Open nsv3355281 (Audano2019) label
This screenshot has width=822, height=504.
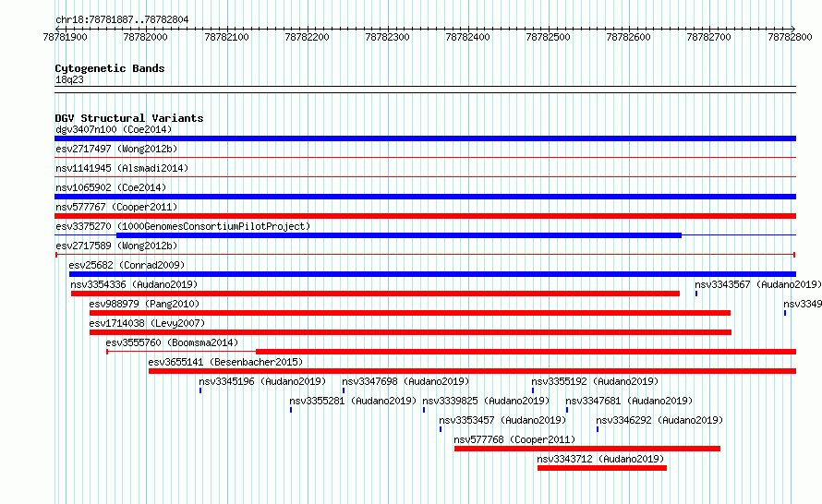tap(353, 401)
